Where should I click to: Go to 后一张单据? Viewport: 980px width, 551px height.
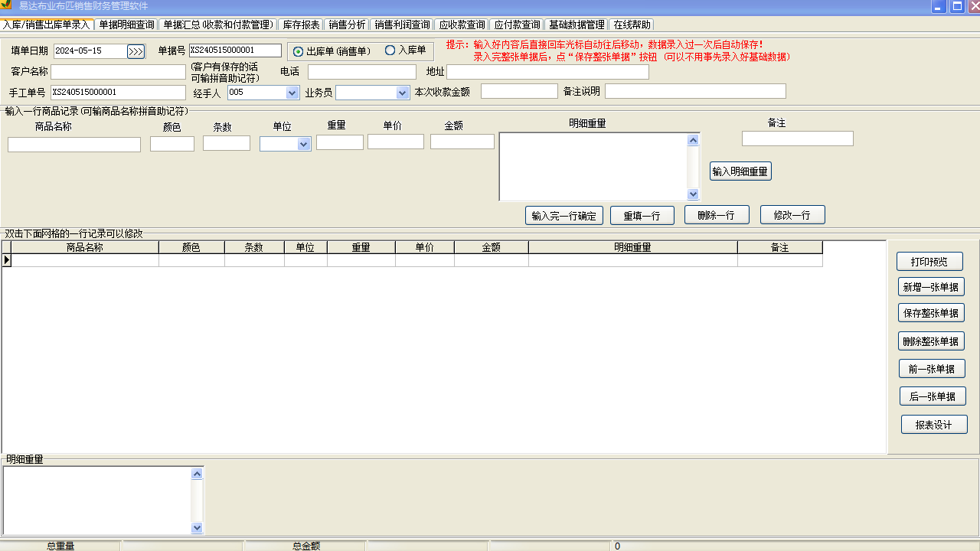point(933,396)
